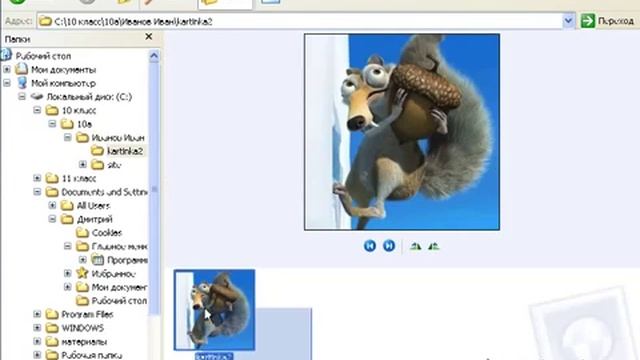The height and width of the screenshot is (360, 640).
Task: Click the Go (Переход) button
Action: (607, 21)
